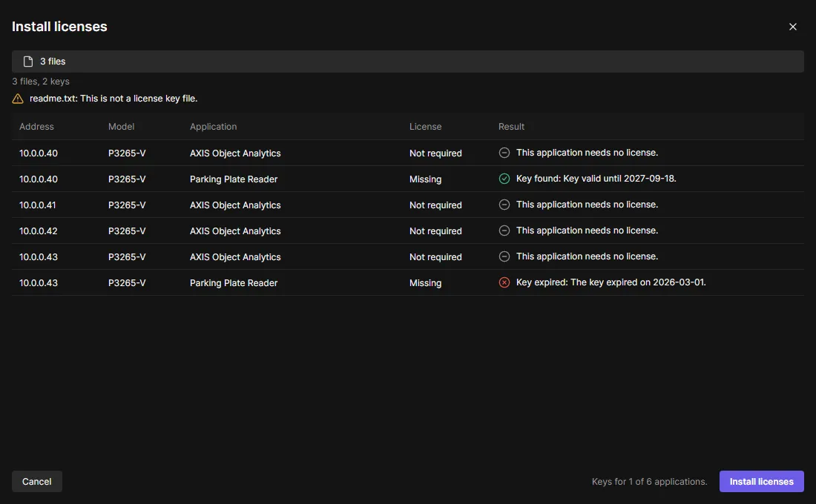Viewport: 816px width, 504px height.
Task: Click AXIS Object Analytics for 10.0.0.41
Action: (235, 205)
